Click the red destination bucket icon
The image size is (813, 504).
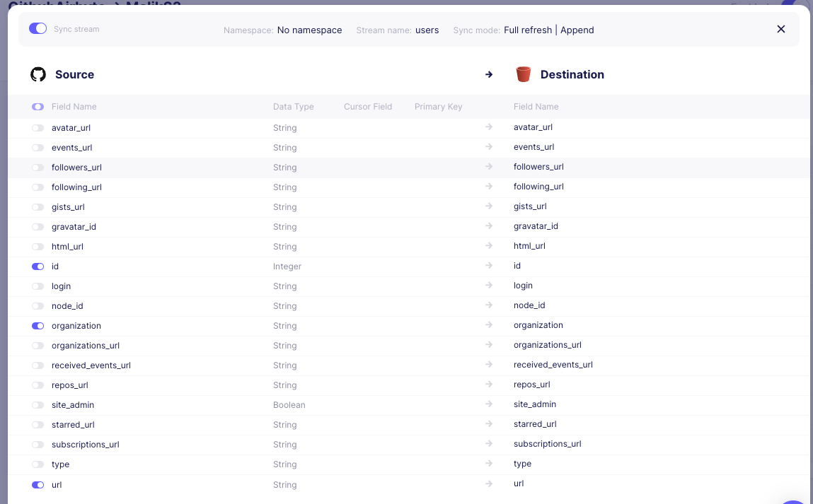point(524,74)
